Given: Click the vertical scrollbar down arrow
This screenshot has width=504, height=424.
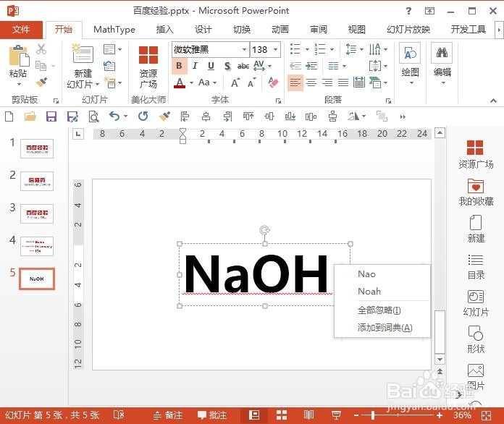Looking at the screenshot, I should point(440,359).
